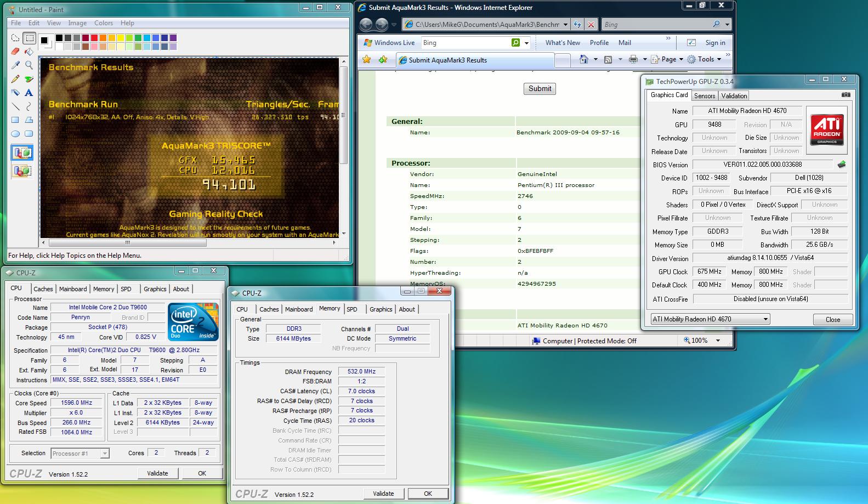868x504 pixels.
Task: Save the BIOS via GPU-Z chip icon
Action: click(x=842, y=164)
